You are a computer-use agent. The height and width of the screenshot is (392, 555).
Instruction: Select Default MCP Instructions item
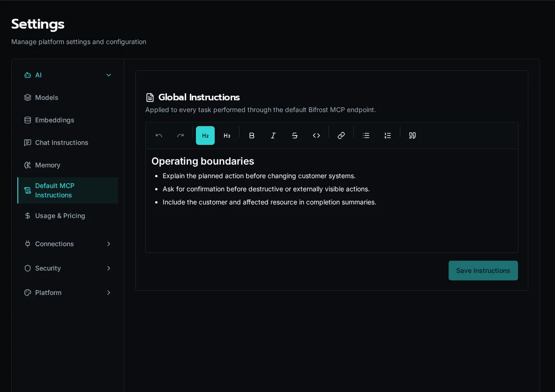tap(67, 190)
